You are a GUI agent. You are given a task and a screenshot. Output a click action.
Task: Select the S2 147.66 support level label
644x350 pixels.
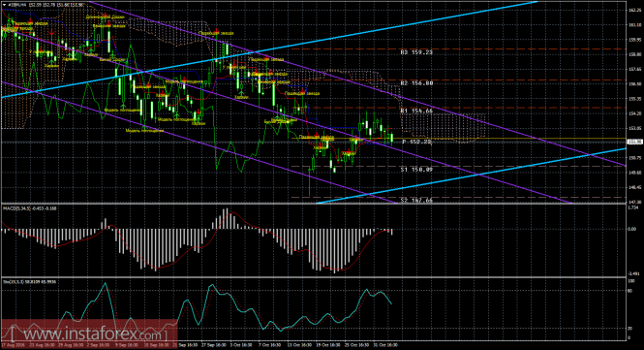point(416,201)
